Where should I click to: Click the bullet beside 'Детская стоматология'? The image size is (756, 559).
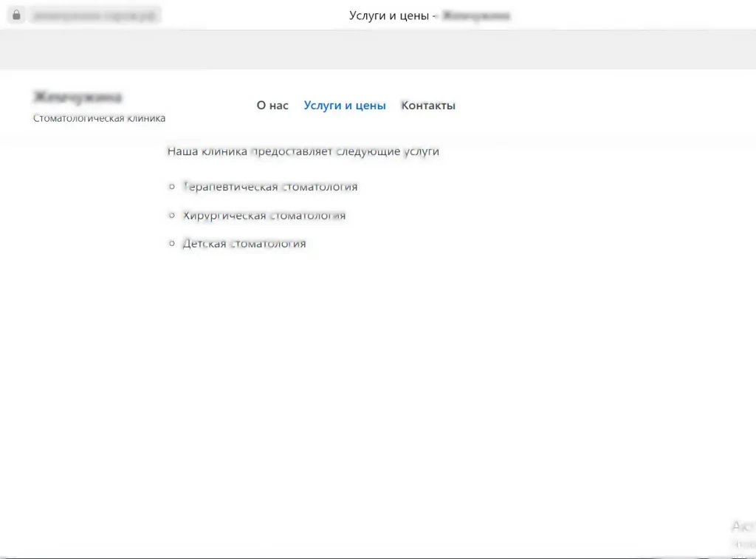(172, 244)
